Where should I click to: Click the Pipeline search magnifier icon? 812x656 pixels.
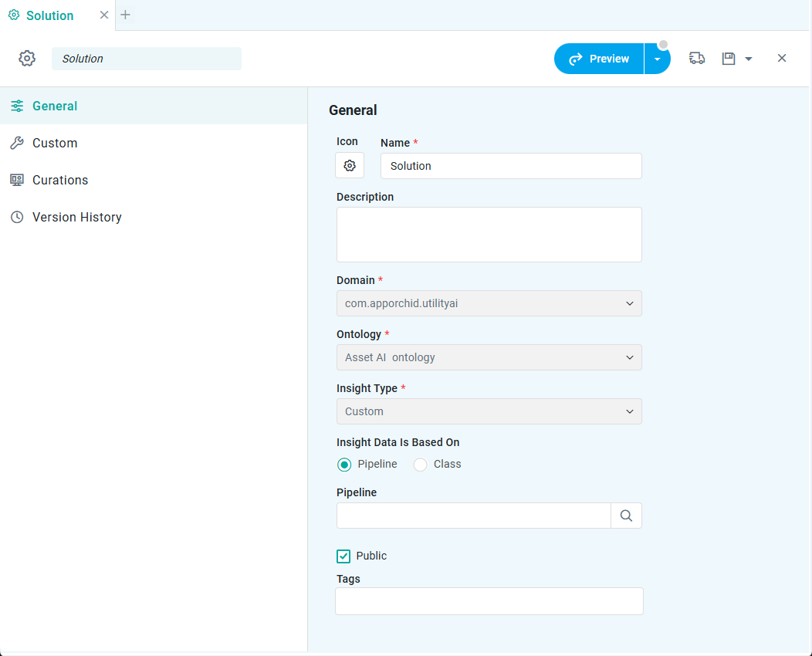pyautogui.click(x=626, y=516)
